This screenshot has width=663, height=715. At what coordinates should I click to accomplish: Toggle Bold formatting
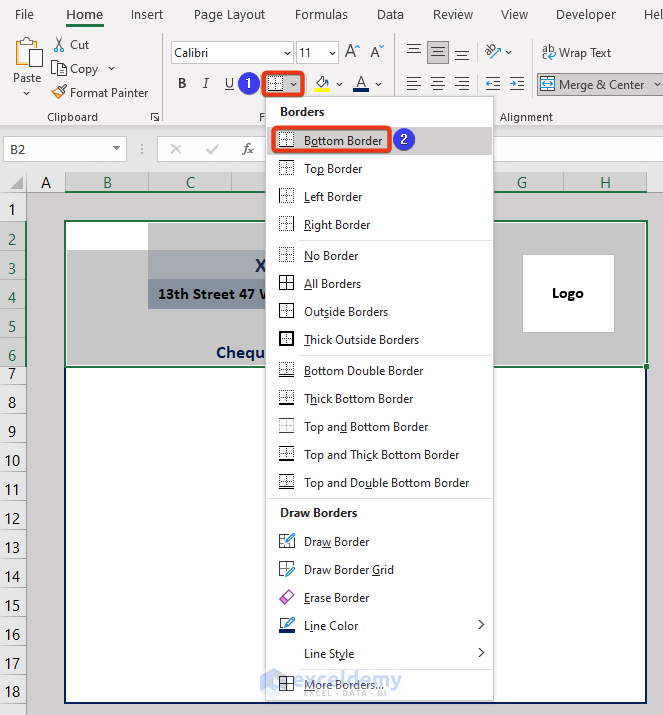[182, 83]
